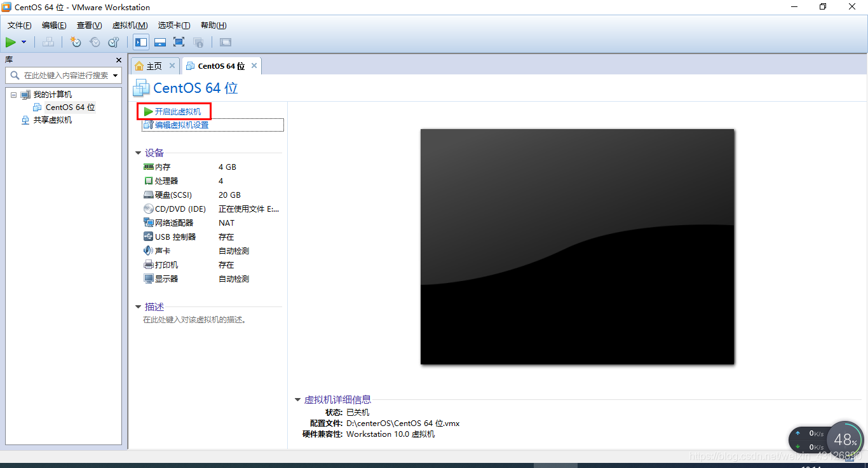Click the 网络适配器 network adapter row
The image size is (868, 468).
click(212, 223)
